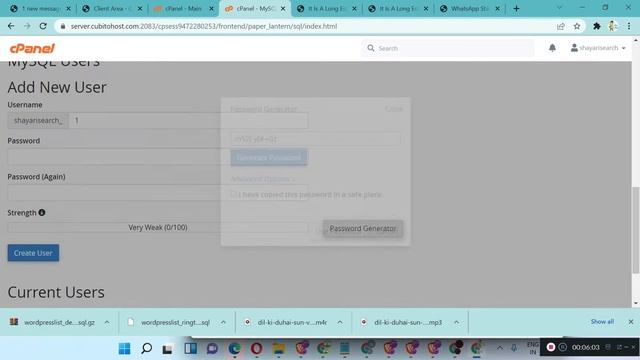Launch Opera browser from taskbar

[256, 348]
